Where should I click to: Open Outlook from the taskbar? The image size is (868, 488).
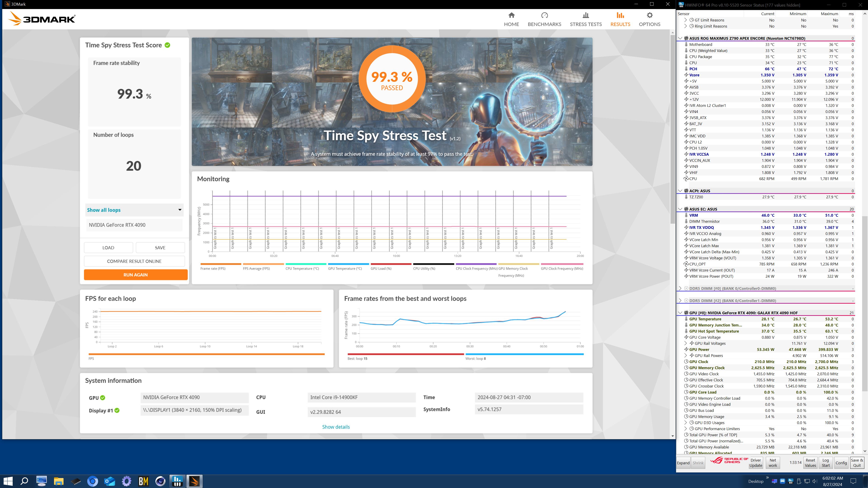[x=109, y=481]
